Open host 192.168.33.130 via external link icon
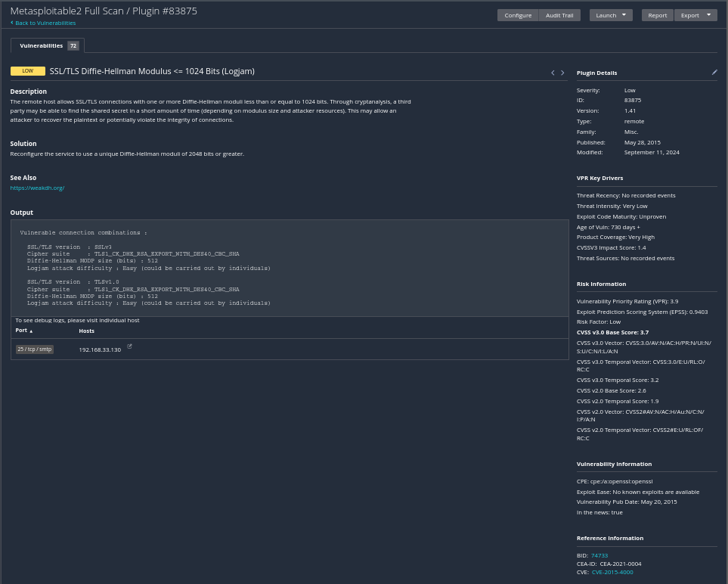The height and width of the screenshot is (584, 728). coord(129,346)
